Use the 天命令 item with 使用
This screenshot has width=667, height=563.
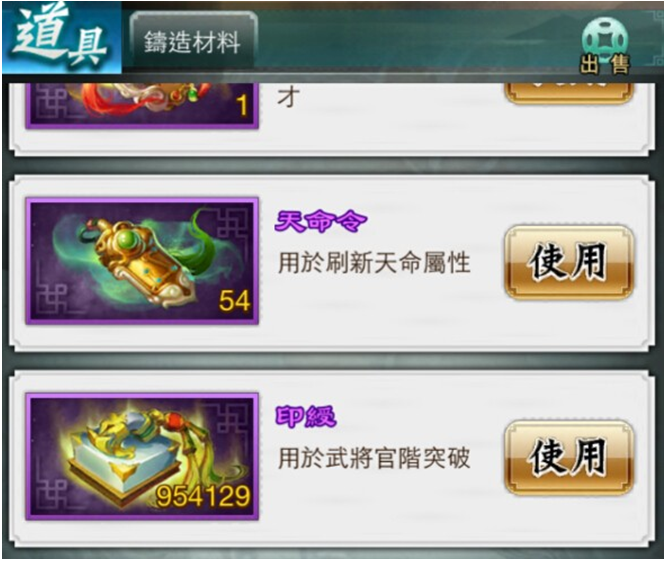pos(569,262)
